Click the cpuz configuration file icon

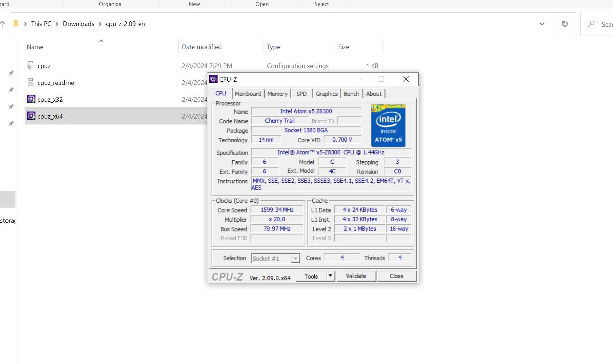point(31,66)
